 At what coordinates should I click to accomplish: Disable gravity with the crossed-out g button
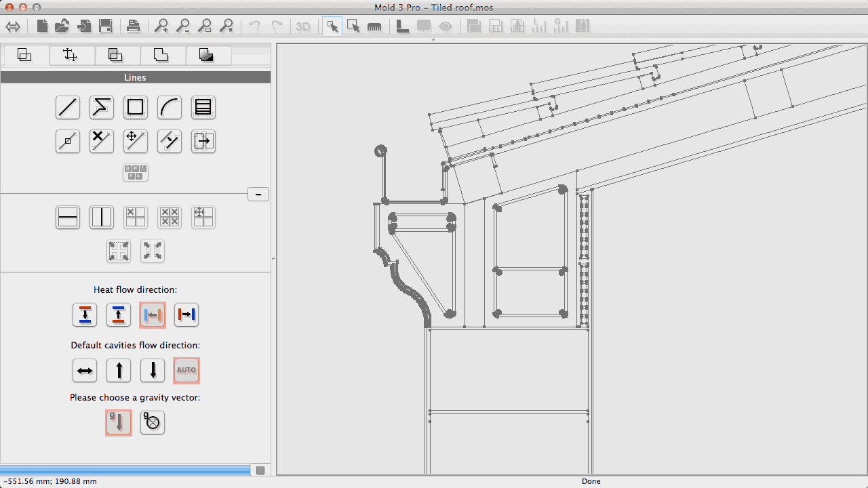(152, 422)
